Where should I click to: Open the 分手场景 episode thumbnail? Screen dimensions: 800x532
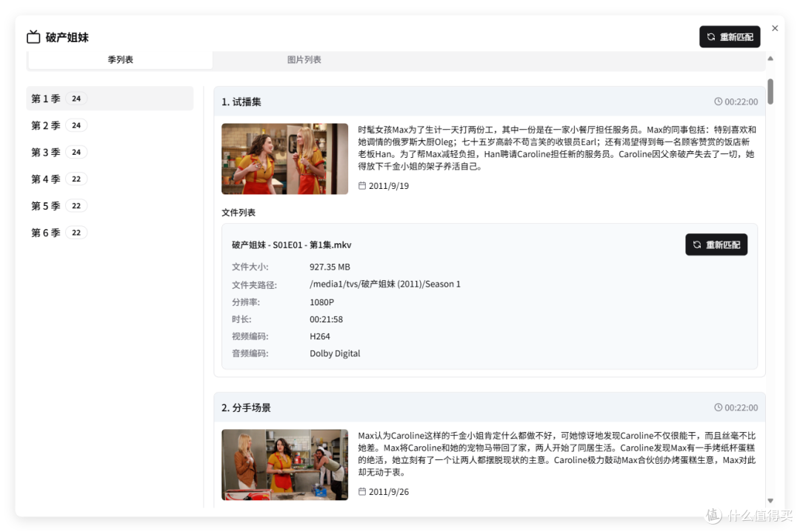point(284,465)
